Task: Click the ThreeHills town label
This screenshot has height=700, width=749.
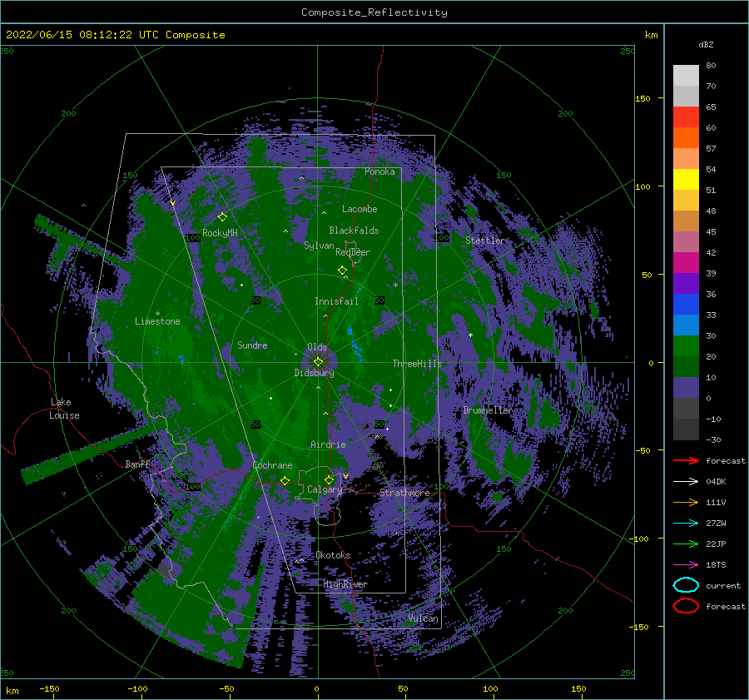Action: click(x=417, y=364)
